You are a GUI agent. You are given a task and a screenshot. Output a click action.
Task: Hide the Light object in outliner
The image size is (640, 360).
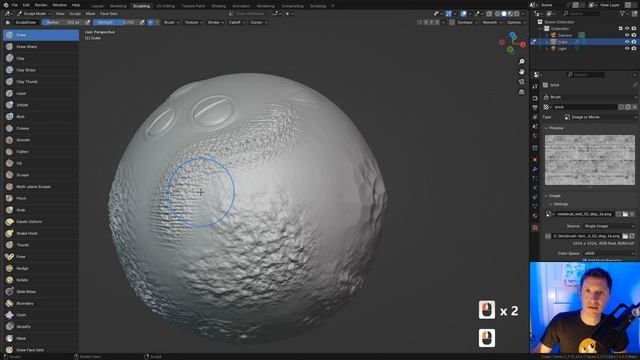click(627, 48)
